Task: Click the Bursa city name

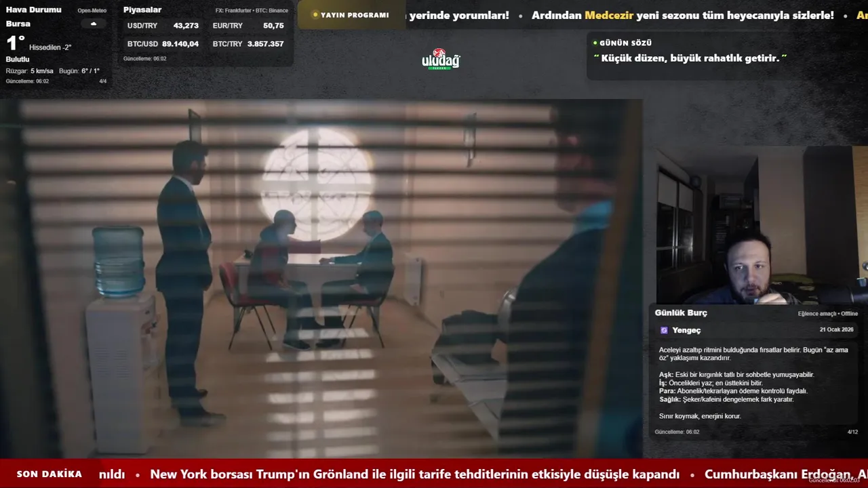Action: pos(18,24)
